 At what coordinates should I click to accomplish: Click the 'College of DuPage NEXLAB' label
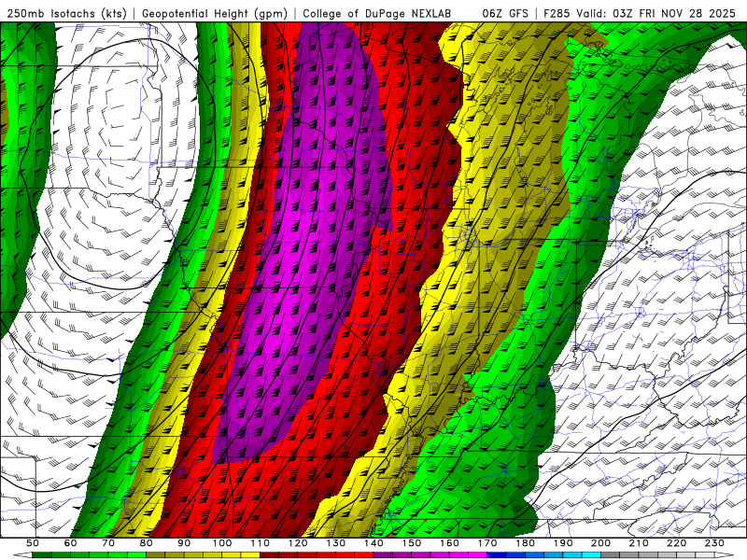pyautogui.click(x=377, y=13)
